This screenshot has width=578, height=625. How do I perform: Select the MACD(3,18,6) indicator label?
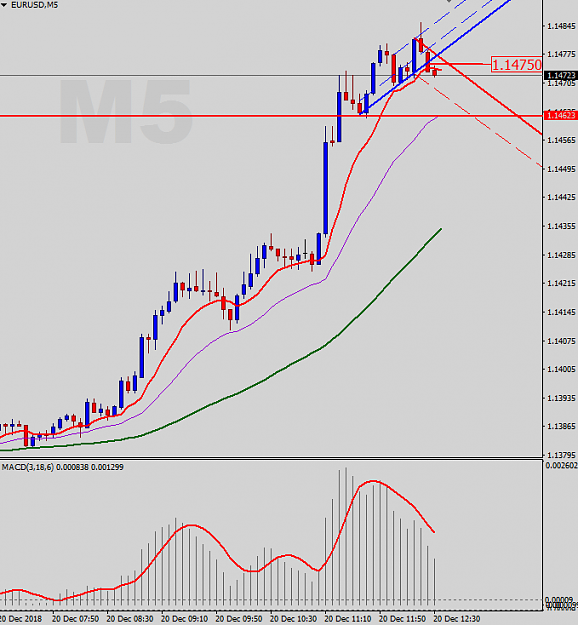(x=28, y=467)
